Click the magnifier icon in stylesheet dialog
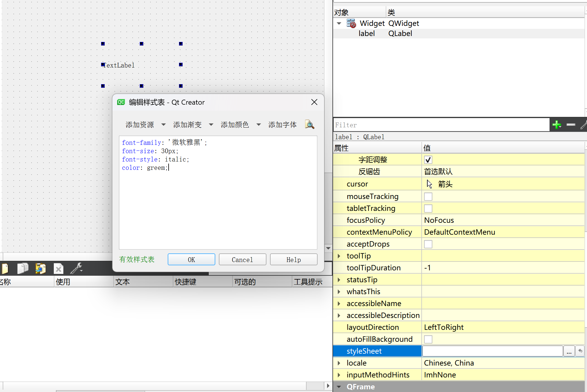Viewport: 587px width, 392px height. pyautogui.click(x=309, y=125)
